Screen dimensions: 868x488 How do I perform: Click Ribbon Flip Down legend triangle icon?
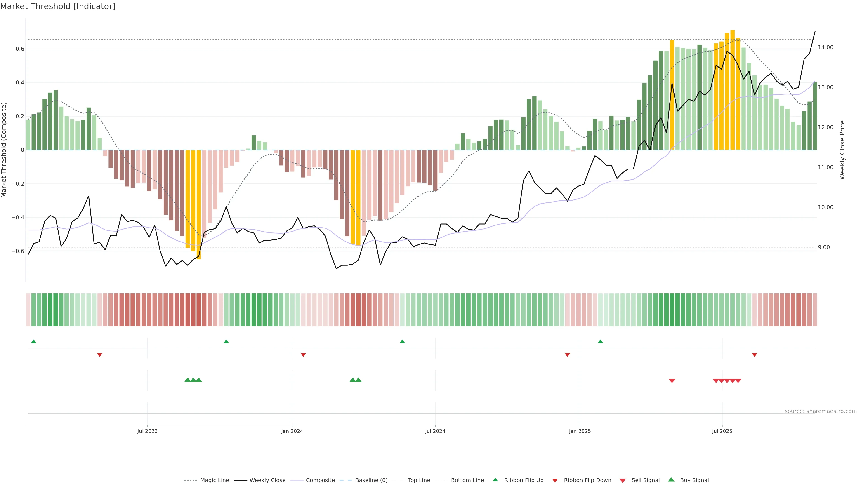pyautogui.click(x=555, y=481)
